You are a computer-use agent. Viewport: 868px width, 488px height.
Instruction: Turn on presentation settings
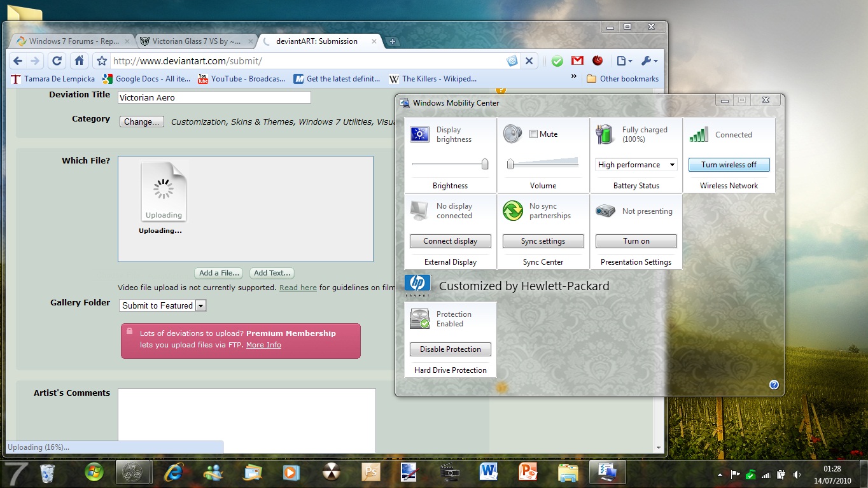click(636, 241)
